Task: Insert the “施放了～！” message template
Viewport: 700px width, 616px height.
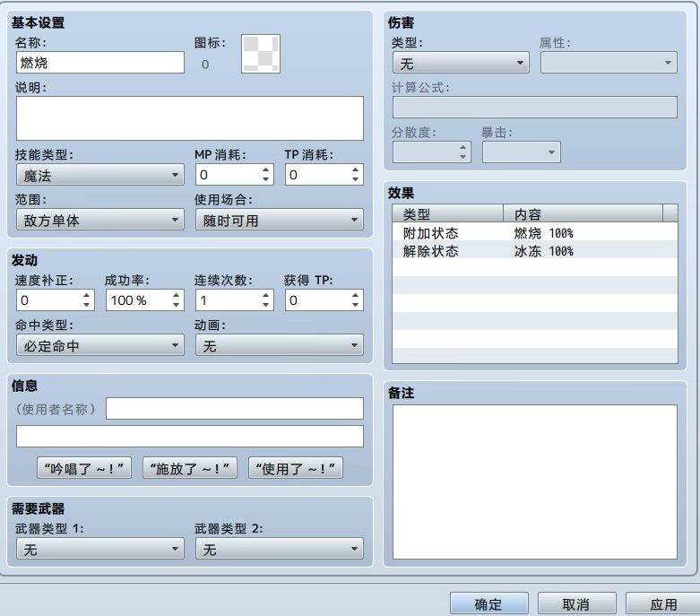Action: coord(190,468)
